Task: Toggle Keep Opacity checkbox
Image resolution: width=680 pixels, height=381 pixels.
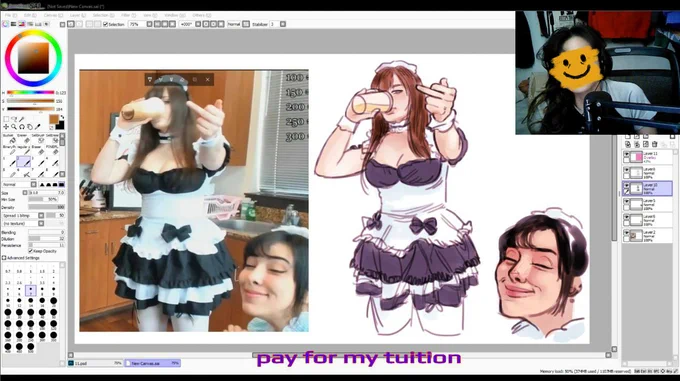Action: coord(30,251)
